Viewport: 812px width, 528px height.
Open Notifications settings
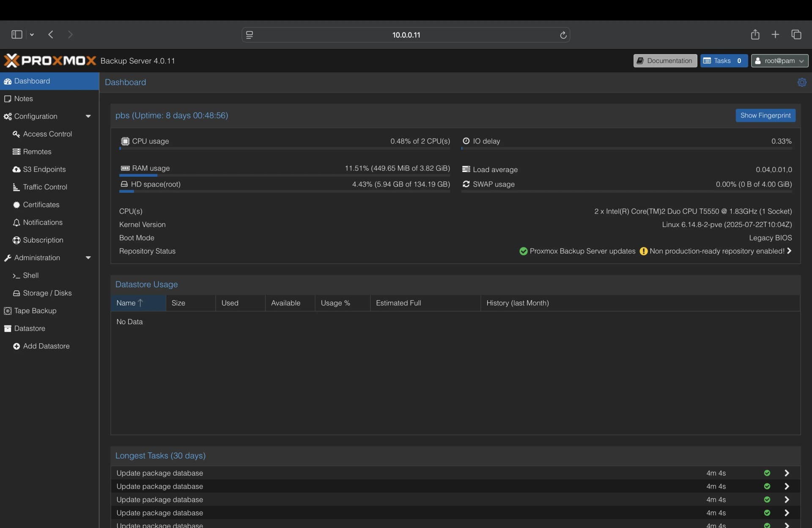point(42,222)
